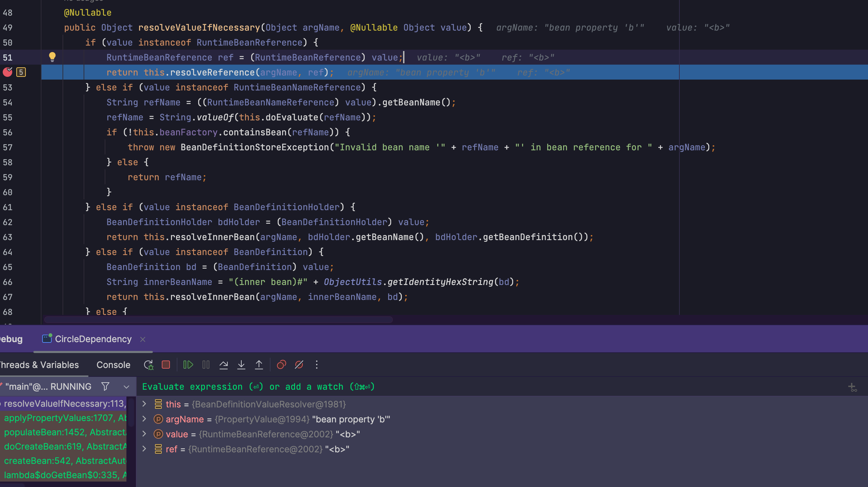Viewport: 868px width, 487px height.
Task: Click the Rerun debug session icon
Action: (x=149, y=365)
